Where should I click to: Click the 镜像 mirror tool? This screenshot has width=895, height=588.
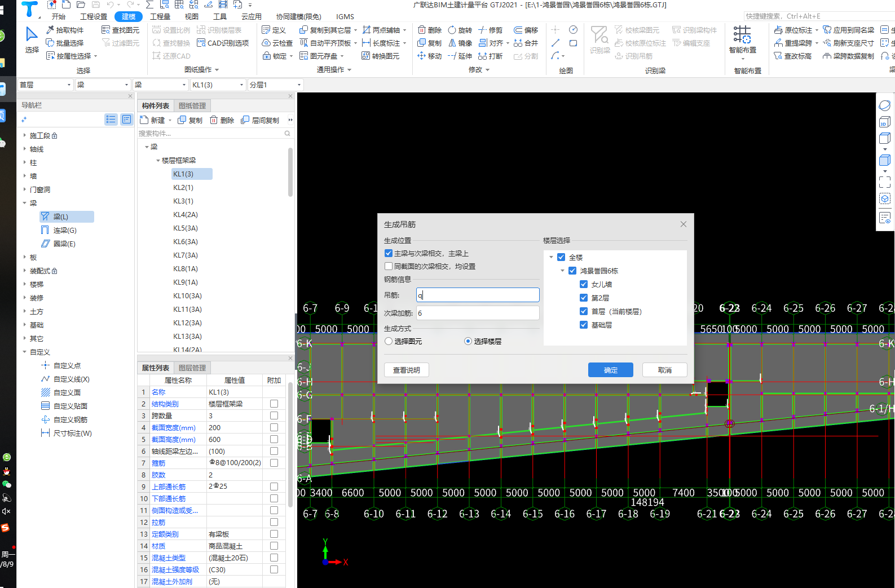tap(460, 43)
